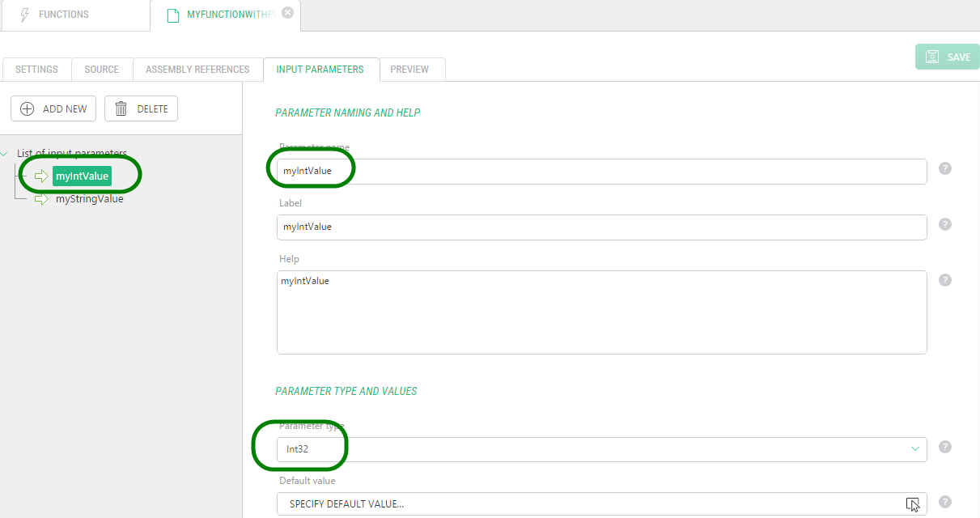Image resolution: width=980 pixels, height=518 pixels.
Task: Close the MYFUNCTIONWITHP tab with X icon
Action: [287, 13]
